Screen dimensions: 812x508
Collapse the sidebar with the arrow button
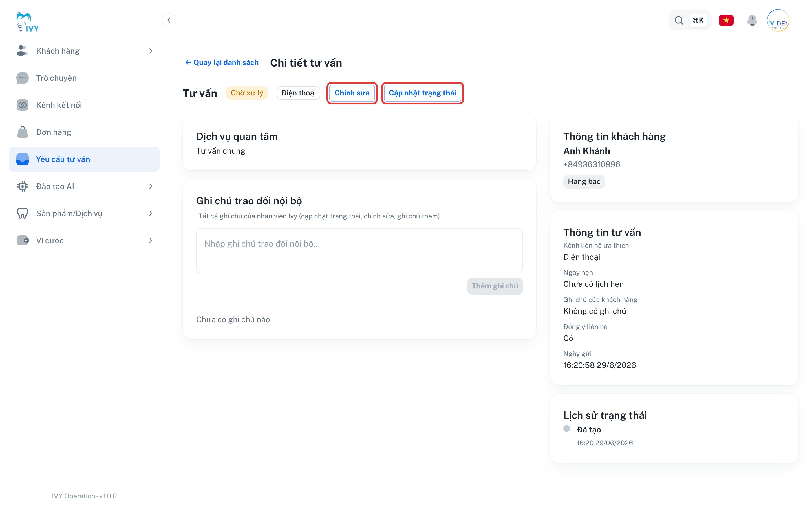tap(169, 21)
